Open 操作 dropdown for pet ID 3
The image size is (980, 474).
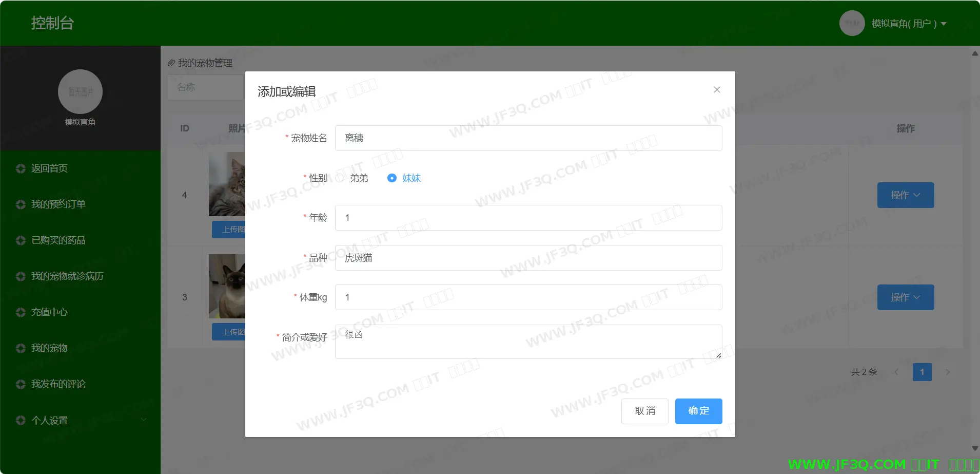(x=905, y=297)
